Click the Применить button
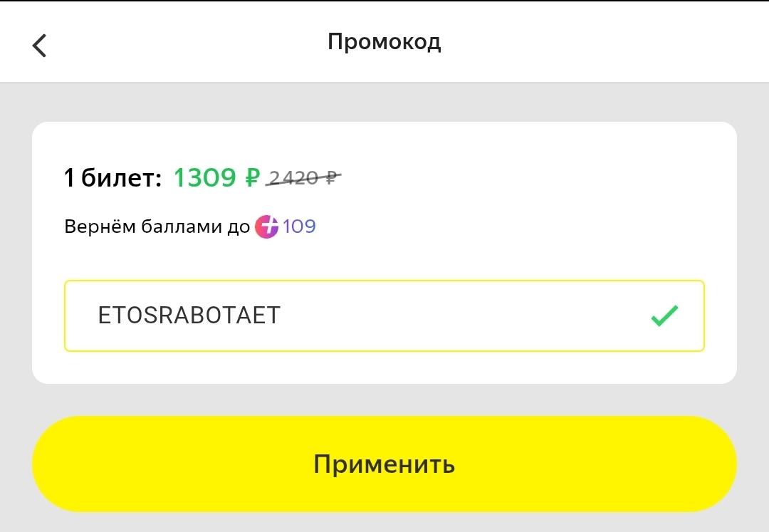This screenshot has height=532, width=769. point(384,464)
